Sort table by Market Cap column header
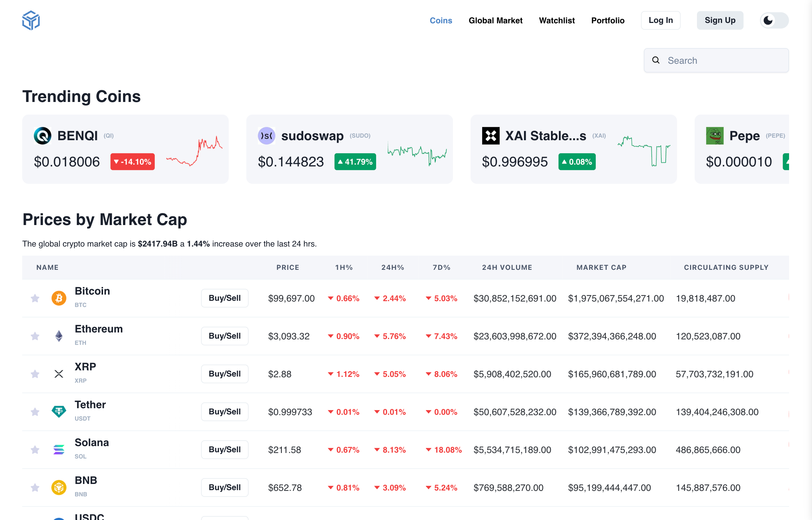The image size is (812, 520). 601,267
